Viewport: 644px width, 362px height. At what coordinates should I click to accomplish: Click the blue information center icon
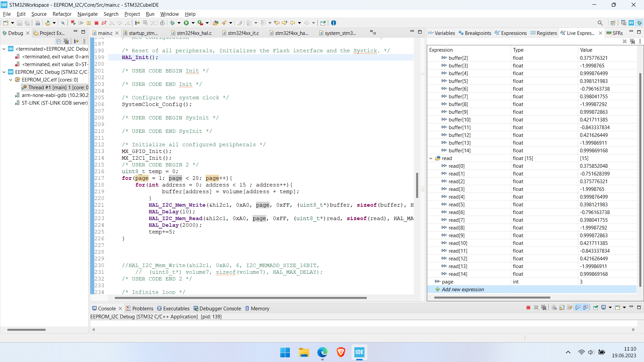click(x=334, y=23)
